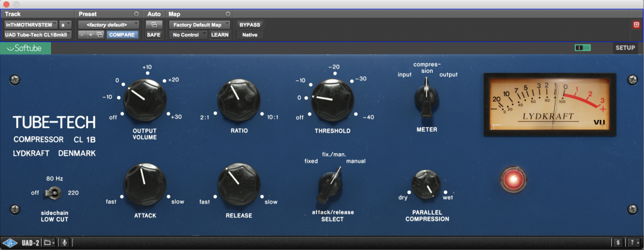Click the red power lamp

coord(513,180)
